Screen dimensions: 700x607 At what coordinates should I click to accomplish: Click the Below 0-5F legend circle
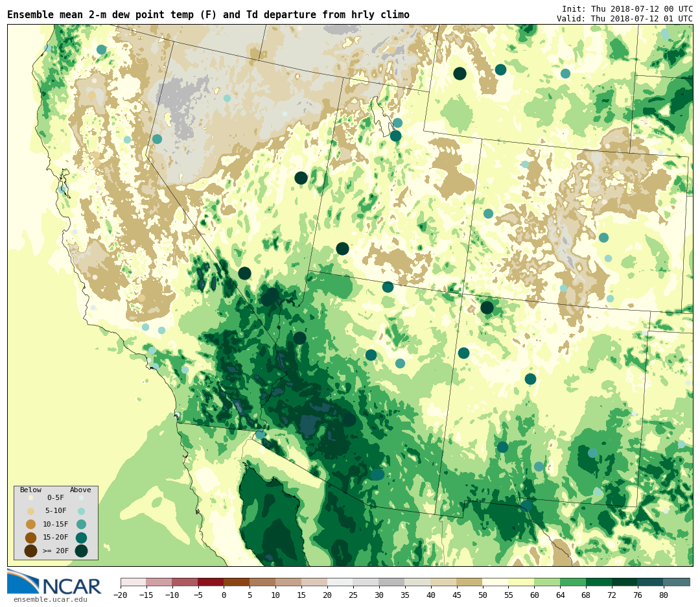(30, 497)
